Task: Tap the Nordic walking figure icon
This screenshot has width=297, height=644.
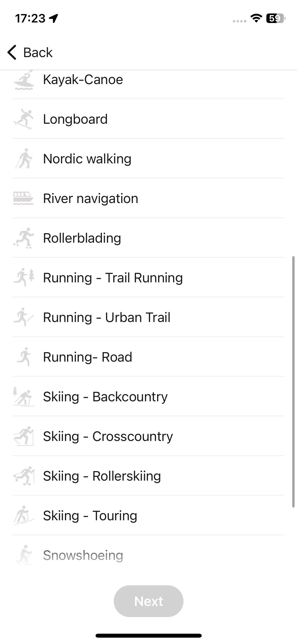Action: (x=24, y=159)
